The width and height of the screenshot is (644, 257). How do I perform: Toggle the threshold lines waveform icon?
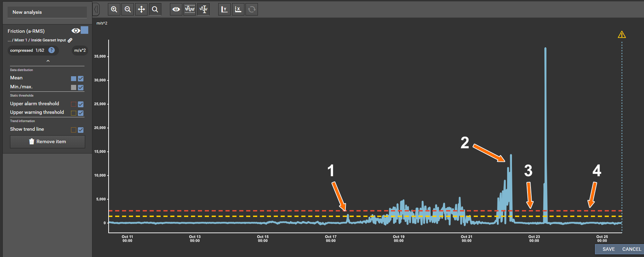point(190,9)
